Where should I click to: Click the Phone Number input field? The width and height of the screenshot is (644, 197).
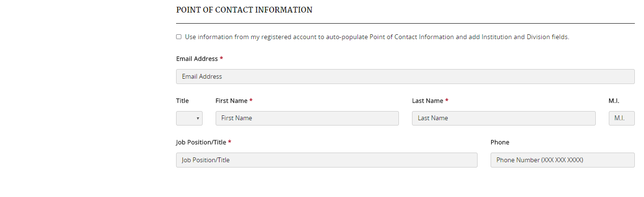coord(562,160)
